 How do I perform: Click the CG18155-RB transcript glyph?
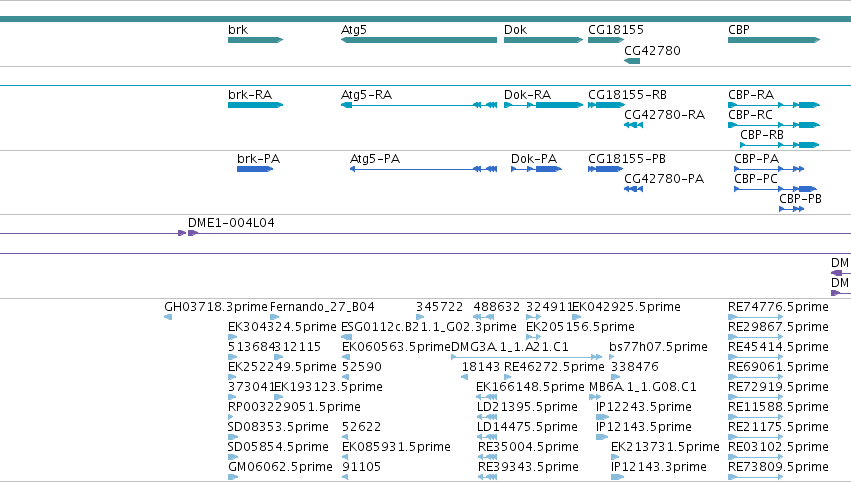click(606, 105)
